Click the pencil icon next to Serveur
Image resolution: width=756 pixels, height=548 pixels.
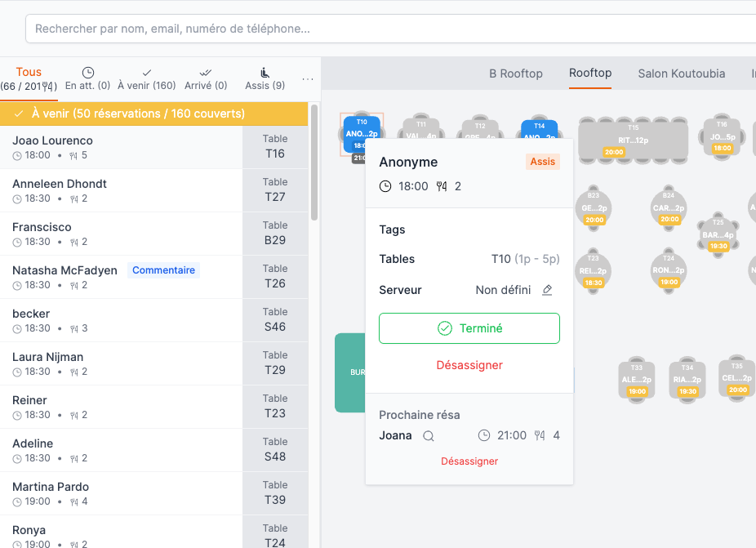click(547, 290)
